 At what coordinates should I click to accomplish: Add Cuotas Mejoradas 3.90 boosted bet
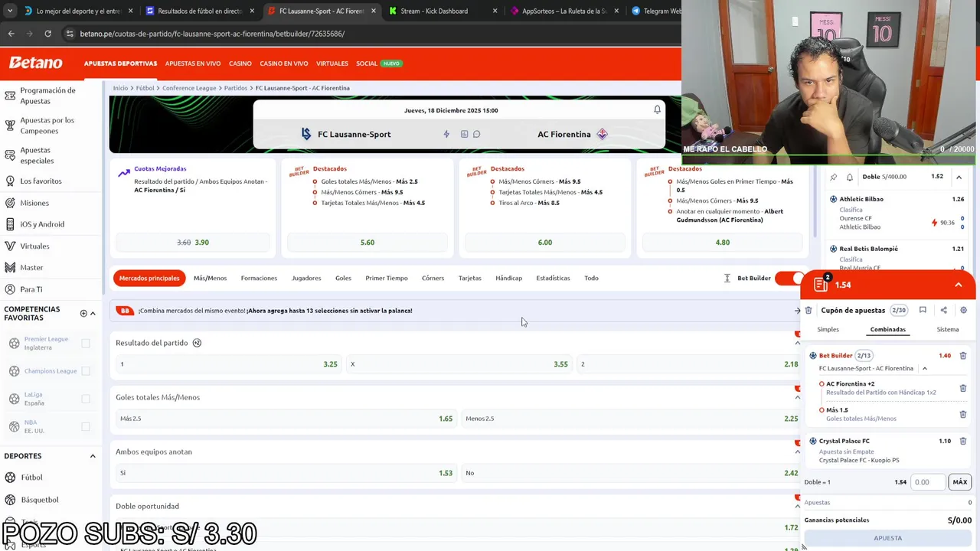(x=193, y=243)
